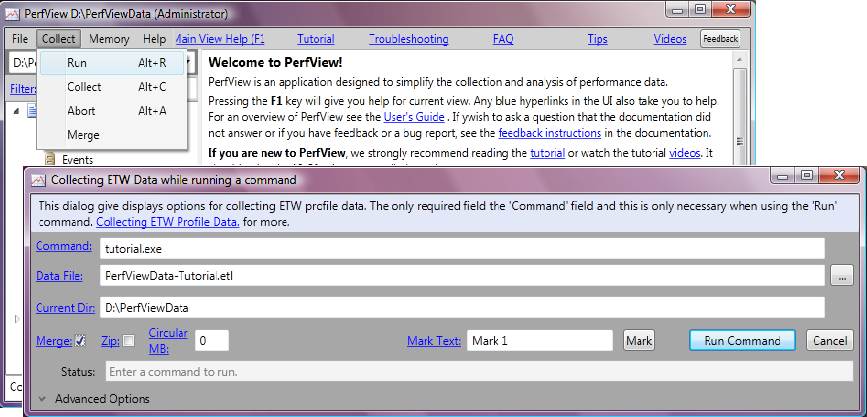Screen dimensions: 867x417
Task: Open the Tips link
Action: click(x=597, y=39)
